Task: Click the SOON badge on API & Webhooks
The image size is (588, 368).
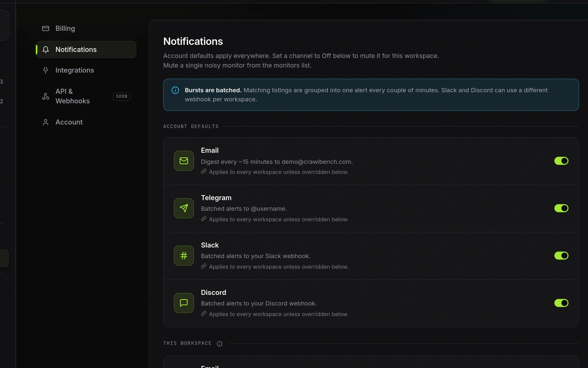Action: [121, 96]
